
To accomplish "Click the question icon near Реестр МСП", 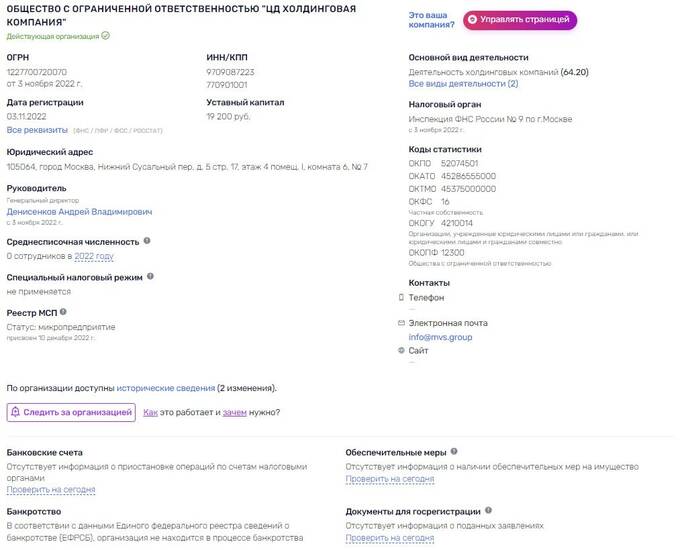I will pyautogui.click(x=63, y=312).
